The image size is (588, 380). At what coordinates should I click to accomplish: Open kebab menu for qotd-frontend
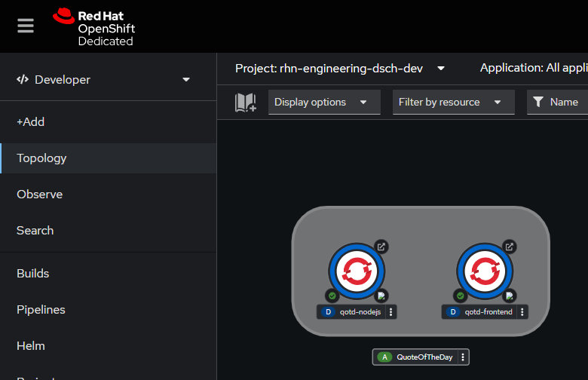pos(522,312)
